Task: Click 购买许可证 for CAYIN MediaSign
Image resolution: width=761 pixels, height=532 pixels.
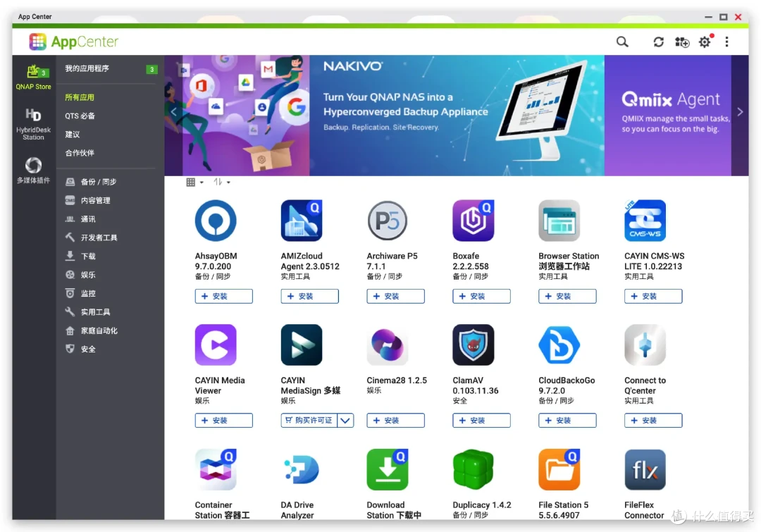Action: coord(309,421)
